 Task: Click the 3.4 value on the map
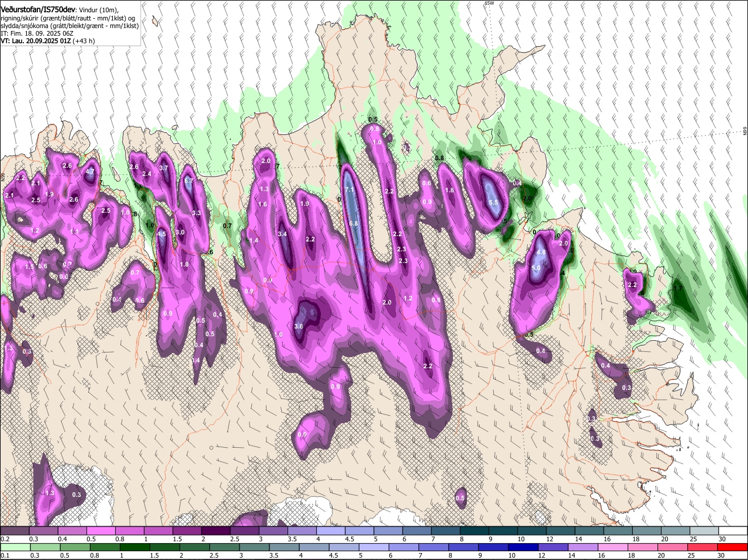(x=283, y=234)
